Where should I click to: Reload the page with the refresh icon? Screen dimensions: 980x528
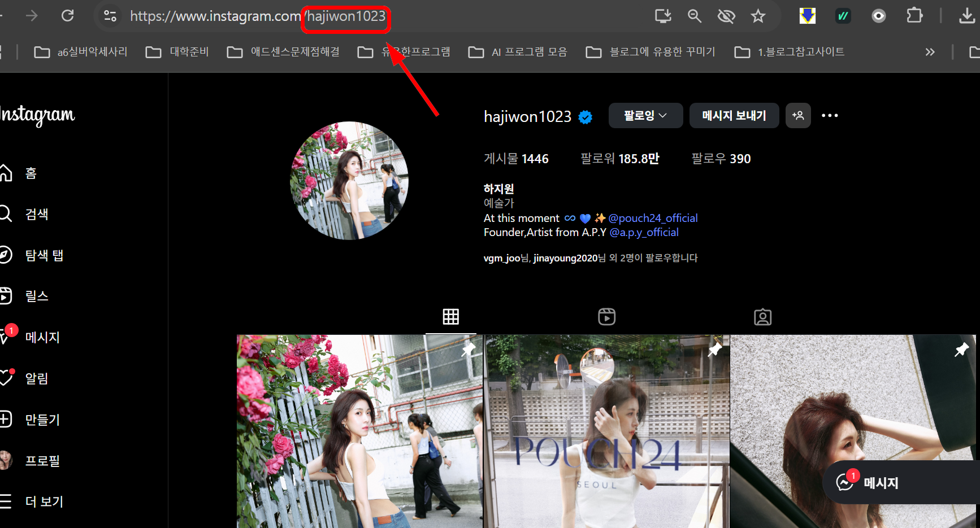[x=68, y=15]
